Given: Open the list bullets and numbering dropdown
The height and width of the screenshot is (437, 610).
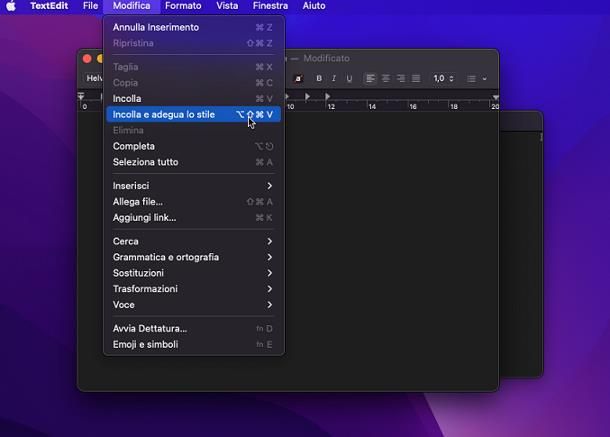Looking at the screenshot, I should 477,79.
